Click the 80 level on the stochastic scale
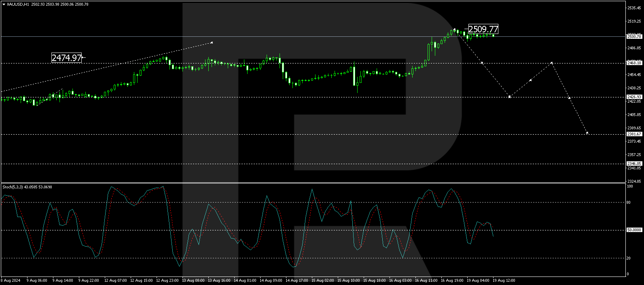 pyautogui.click(x=629, y=203)
